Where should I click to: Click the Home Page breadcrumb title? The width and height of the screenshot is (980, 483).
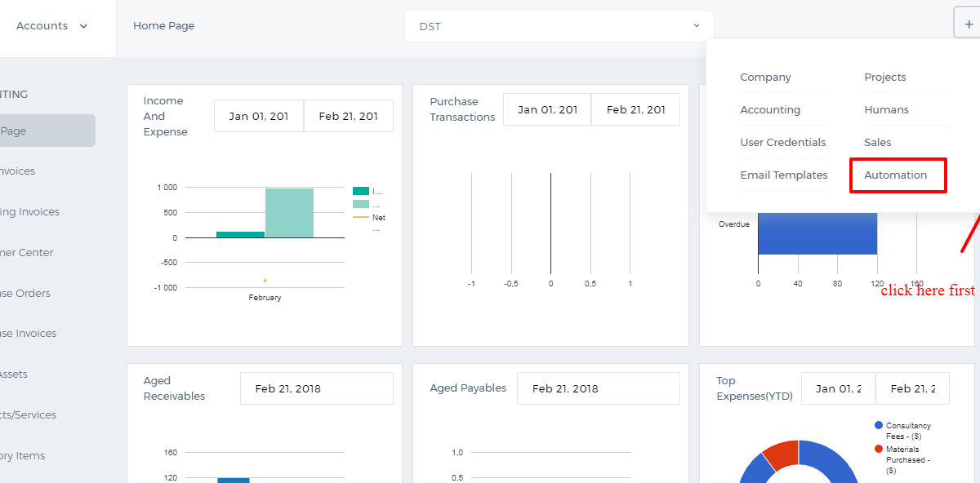(164, 26)
